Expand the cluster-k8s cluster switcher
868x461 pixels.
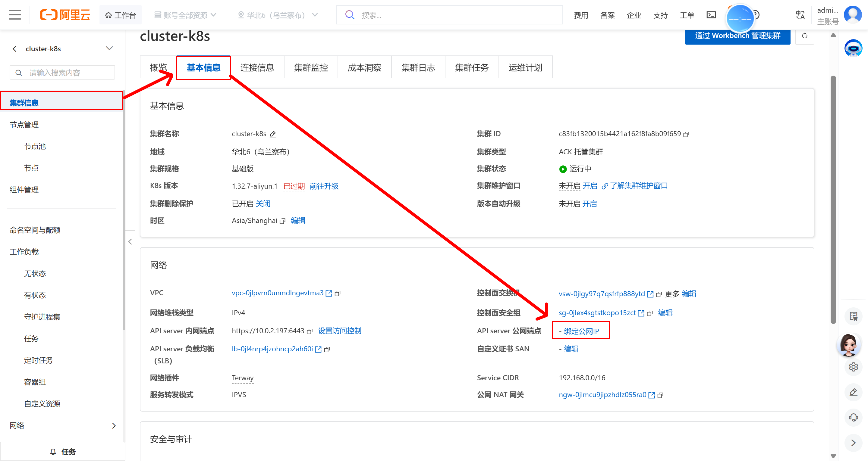[x=109, y=48]
